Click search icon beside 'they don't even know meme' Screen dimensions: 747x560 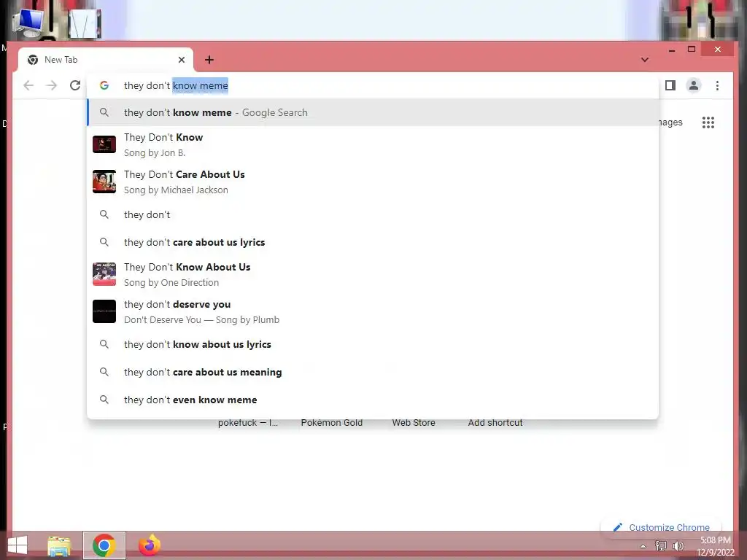(104, 400)
